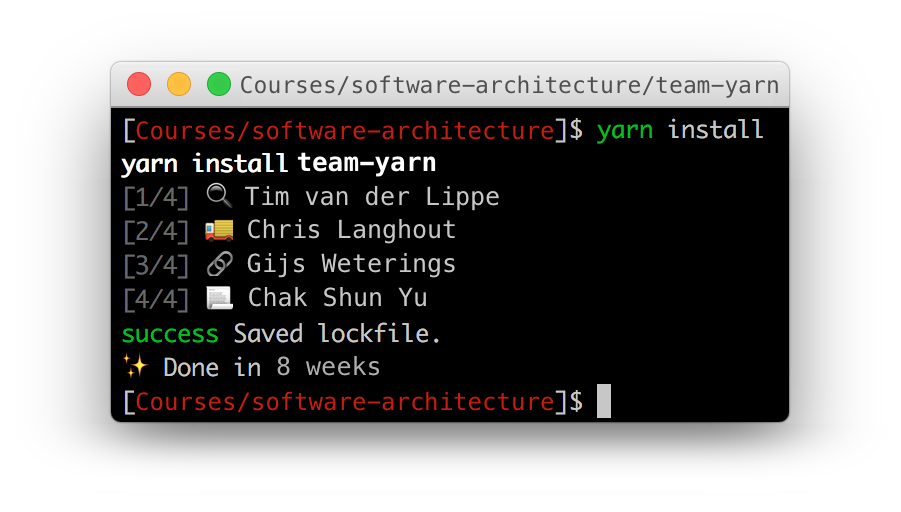Minimize the terminal using the yellow button

(179, 85)
